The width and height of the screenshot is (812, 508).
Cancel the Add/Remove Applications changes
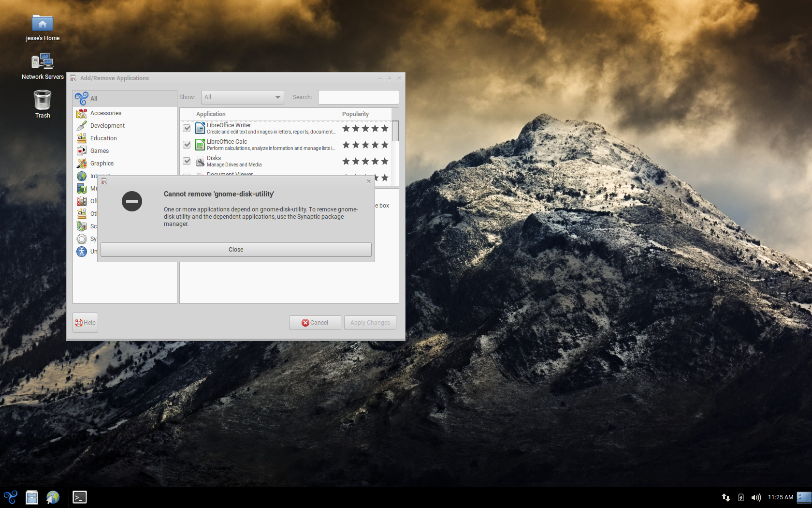coord(315,323)
